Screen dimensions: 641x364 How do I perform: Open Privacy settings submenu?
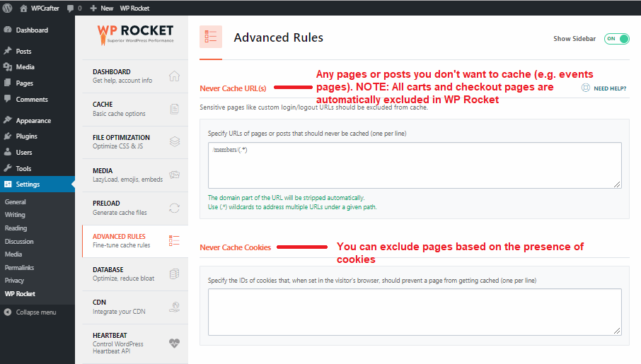point(14,281)
